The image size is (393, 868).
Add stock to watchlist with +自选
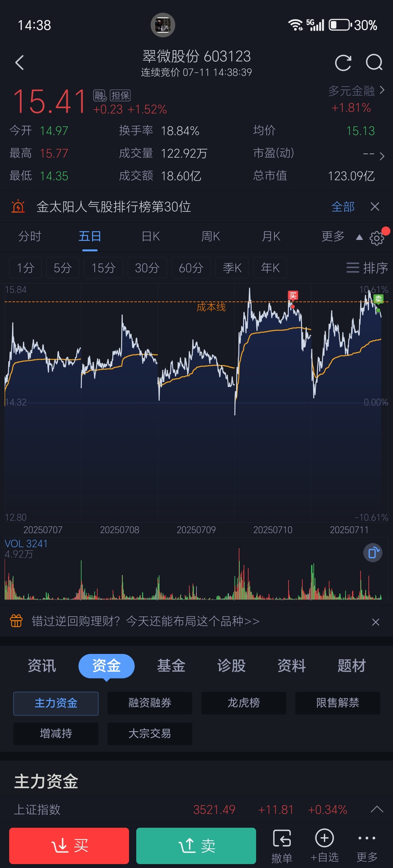(324, 846)
